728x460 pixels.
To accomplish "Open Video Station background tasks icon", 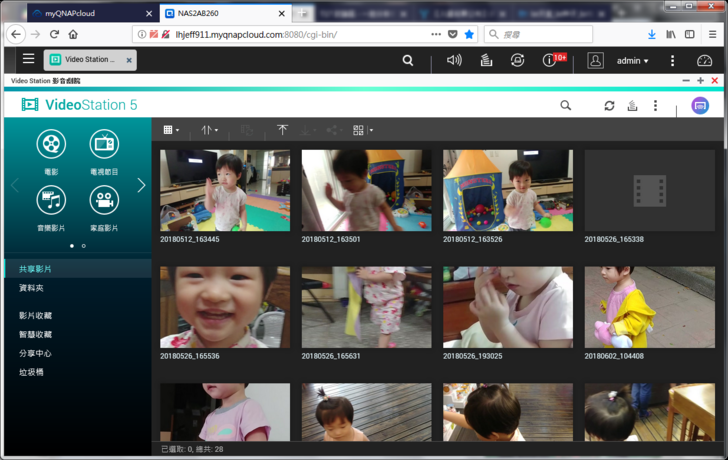I will click(x=632, y=106).
